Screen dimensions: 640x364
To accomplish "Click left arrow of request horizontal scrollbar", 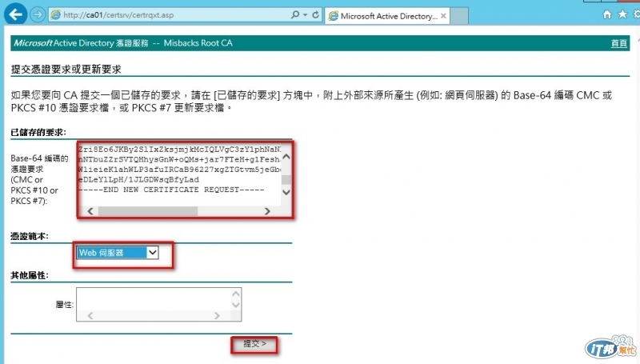I will [90, 211].
